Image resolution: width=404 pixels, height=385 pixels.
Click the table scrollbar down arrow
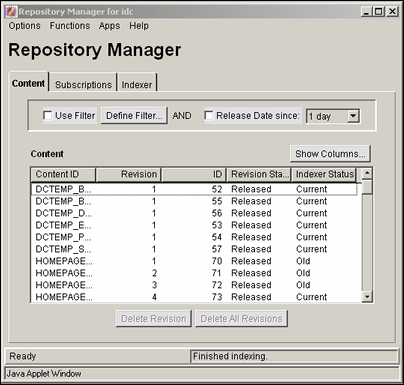pyautogui.click(x=367, y=296)
